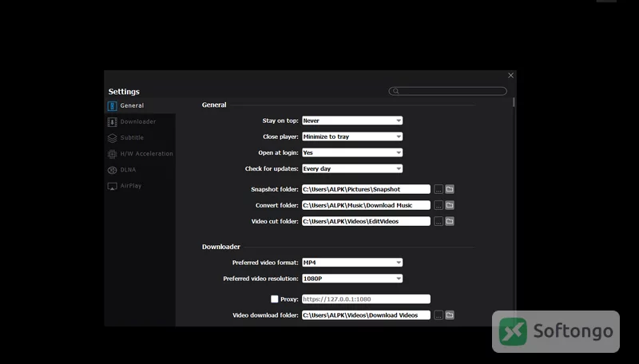The image size is (639, 364).
Task: Open the General settings section
Action: [141, 106]
